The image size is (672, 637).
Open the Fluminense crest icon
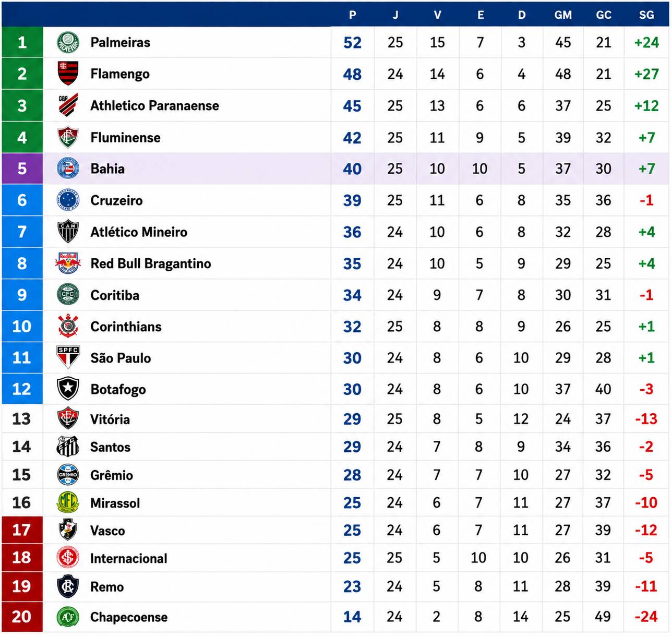pyautogui.click(x=68, y=137)
